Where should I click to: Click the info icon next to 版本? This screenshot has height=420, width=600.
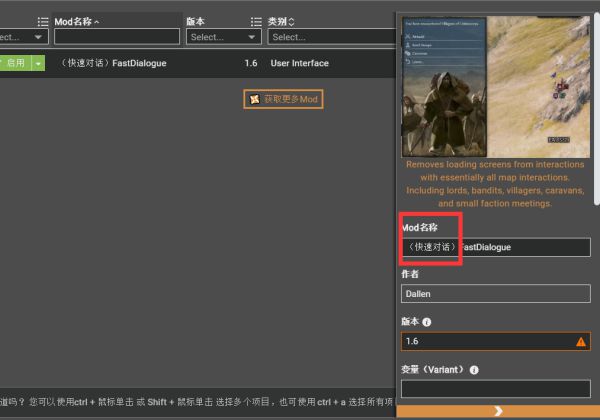point(427,322)
